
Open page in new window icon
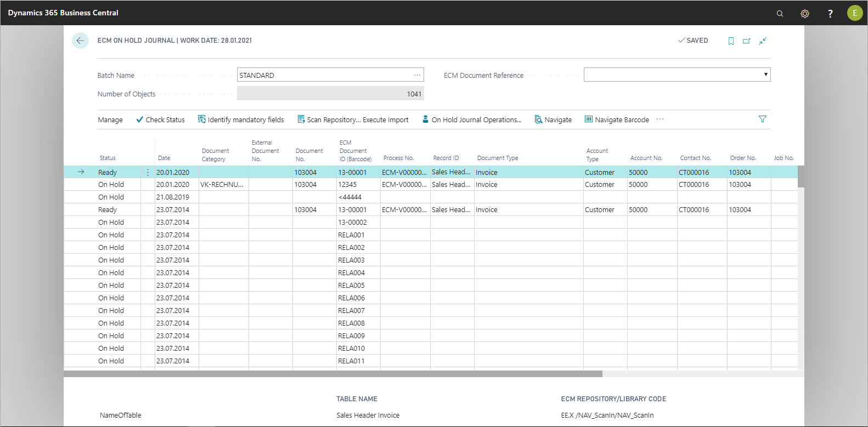[747, 41]
